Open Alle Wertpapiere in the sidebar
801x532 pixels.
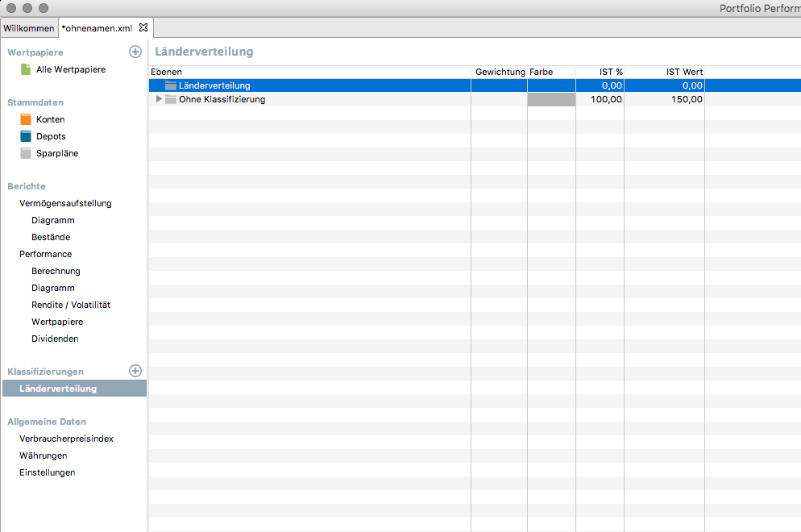point(71,69)
